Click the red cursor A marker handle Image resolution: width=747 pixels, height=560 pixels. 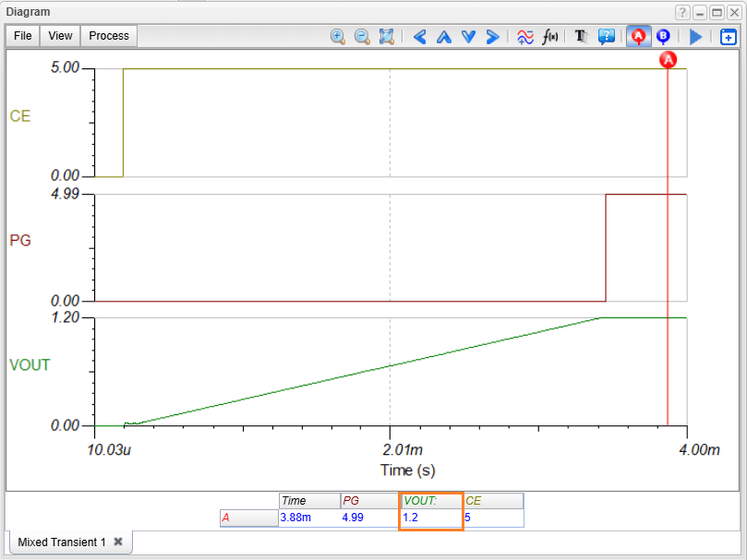[x=669, y=60]
